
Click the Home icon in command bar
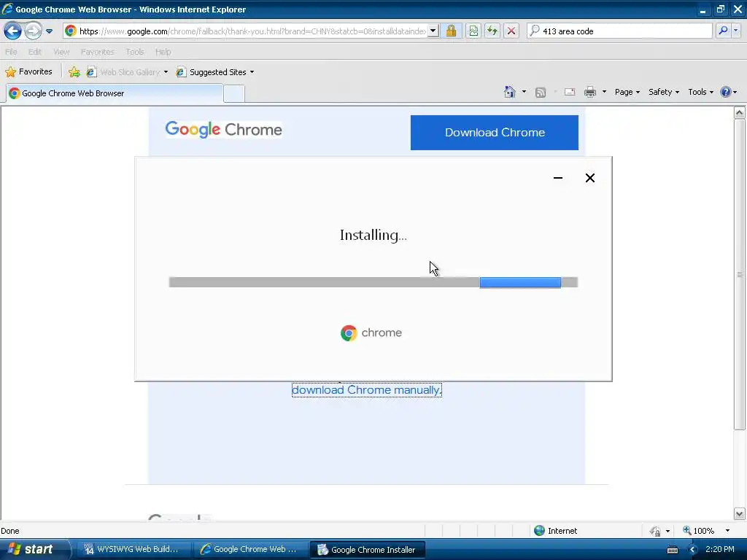510,92
